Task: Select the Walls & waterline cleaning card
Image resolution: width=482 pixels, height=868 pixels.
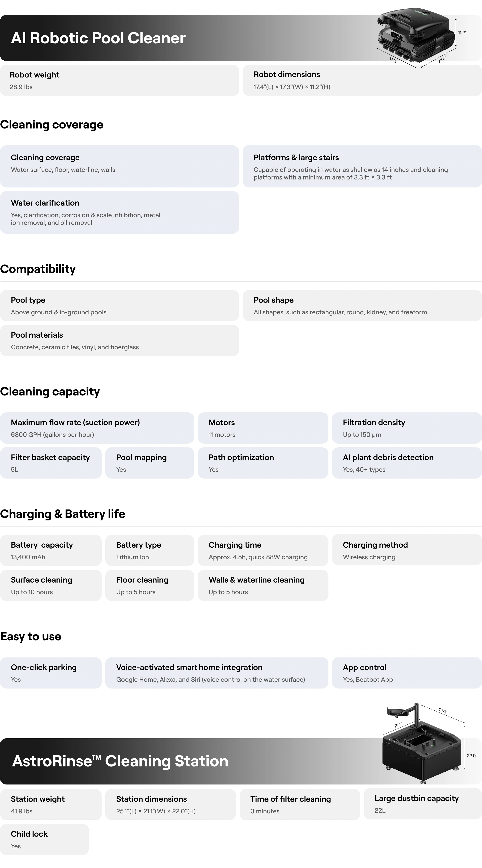Action: (x=263, y=585)
